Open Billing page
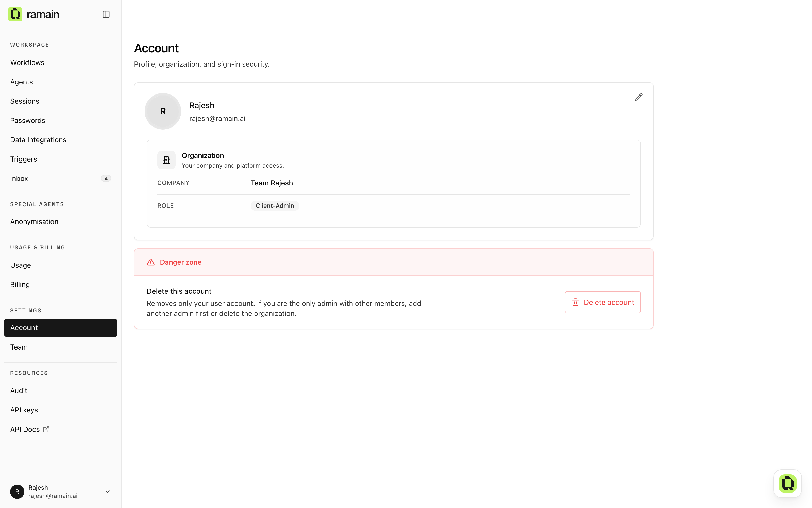This screenshot has height=508, width=812. click(x=60, y=284)
